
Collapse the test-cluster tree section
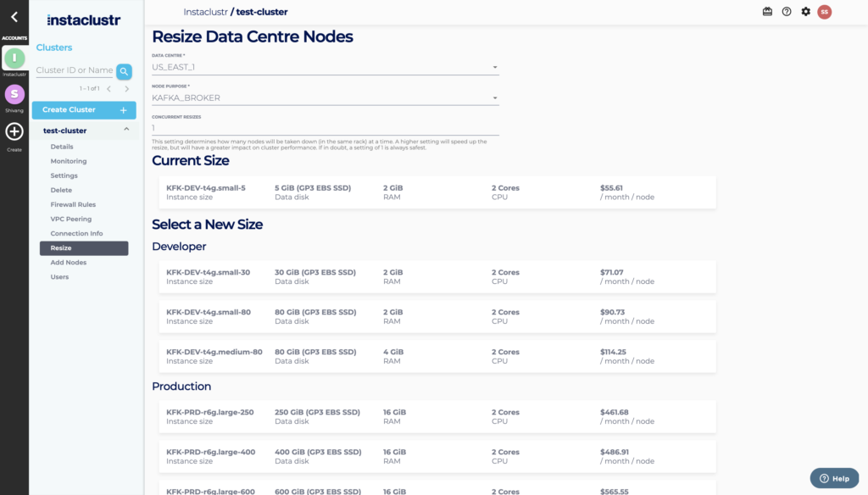point(126,131)
